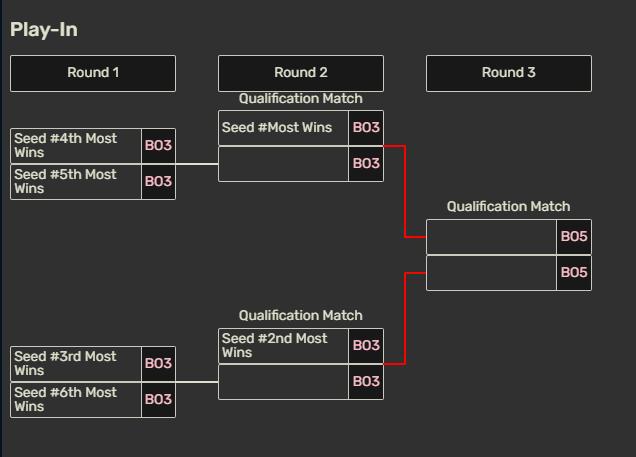
Task: Click the bottom BO5 cell in Round 3
Action: click(574, 273)
